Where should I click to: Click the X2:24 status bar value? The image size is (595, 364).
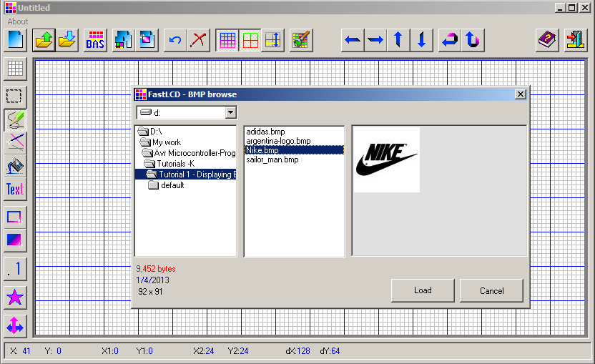click(203, 351)
